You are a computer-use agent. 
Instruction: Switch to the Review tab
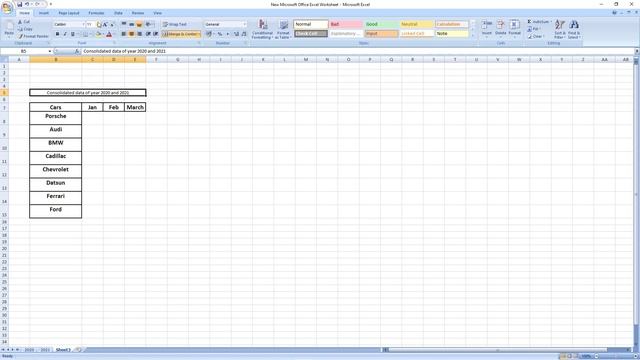(138, 13)
